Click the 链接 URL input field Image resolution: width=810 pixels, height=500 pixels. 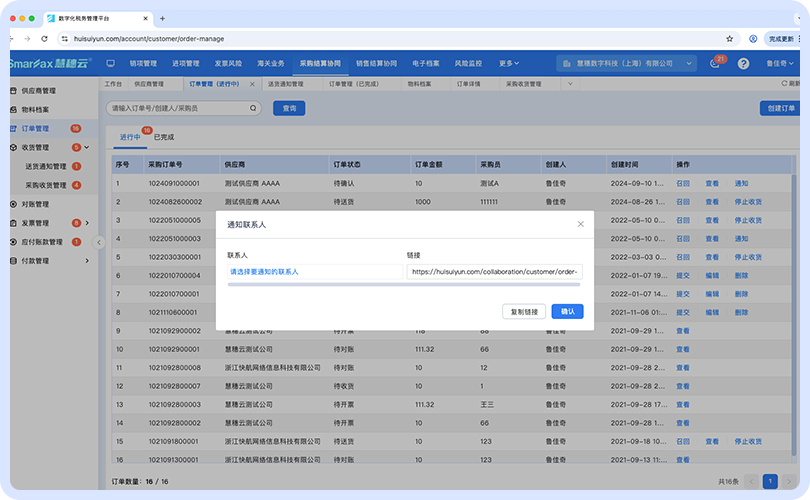pyautogui.click(x=494, y=271)
